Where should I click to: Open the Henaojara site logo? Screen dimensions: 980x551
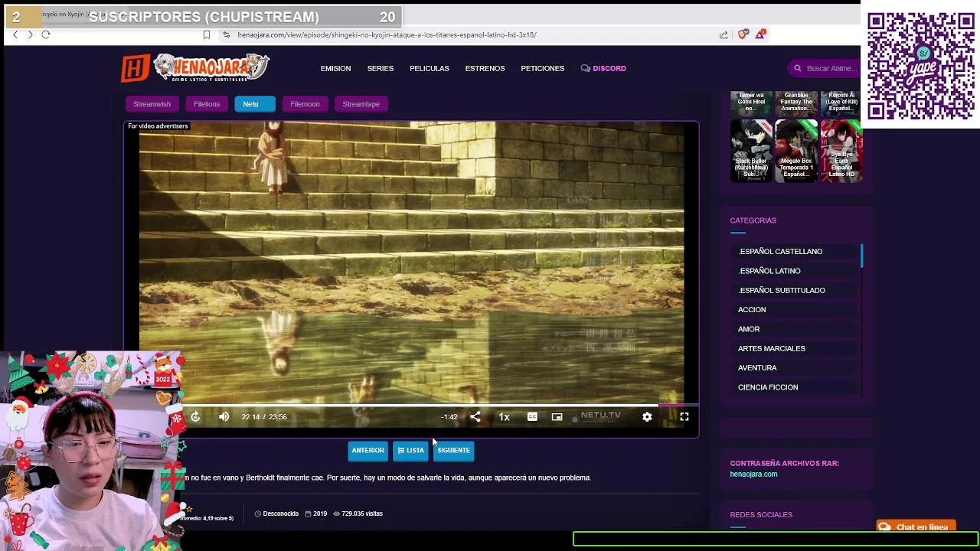(195, 68)
